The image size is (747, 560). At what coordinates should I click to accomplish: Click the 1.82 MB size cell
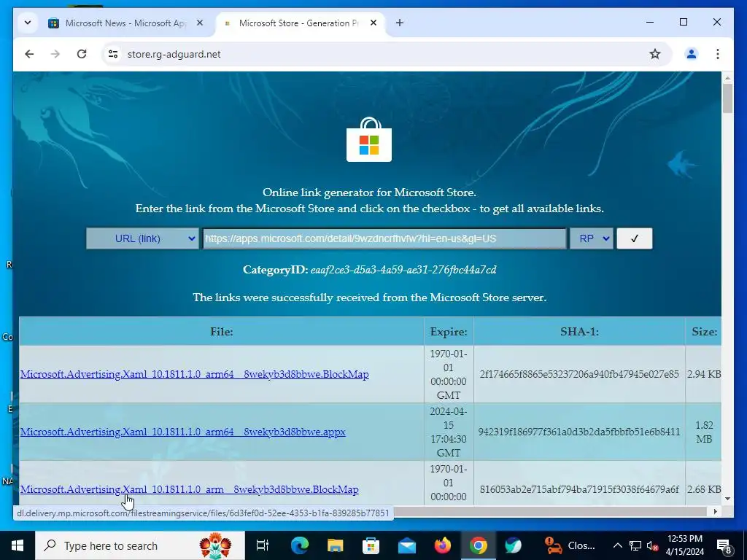[x=704, y=432]
